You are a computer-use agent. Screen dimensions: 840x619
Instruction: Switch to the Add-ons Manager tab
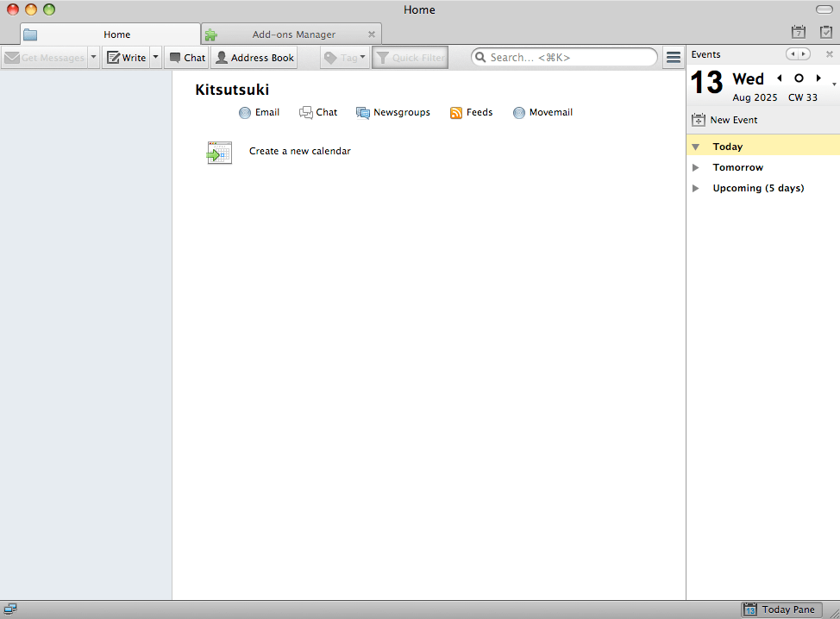pyautogui.click(x=293, y=34)
